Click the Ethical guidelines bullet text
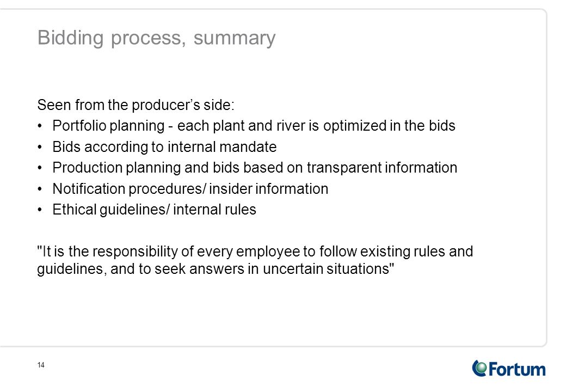The image size is (566, 392). [x=154, y=210]
